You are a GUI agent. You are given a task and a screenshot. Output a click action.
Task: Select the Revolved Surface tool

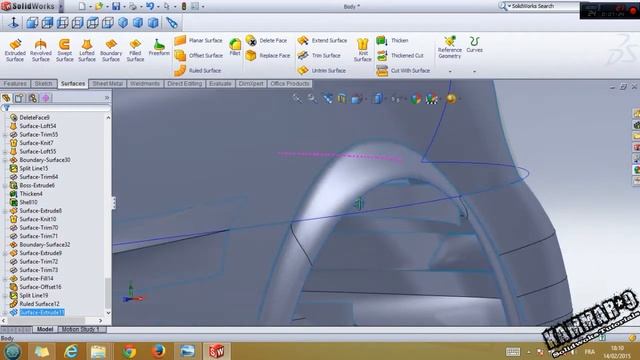pyautogui.click(x=41, y=50)
